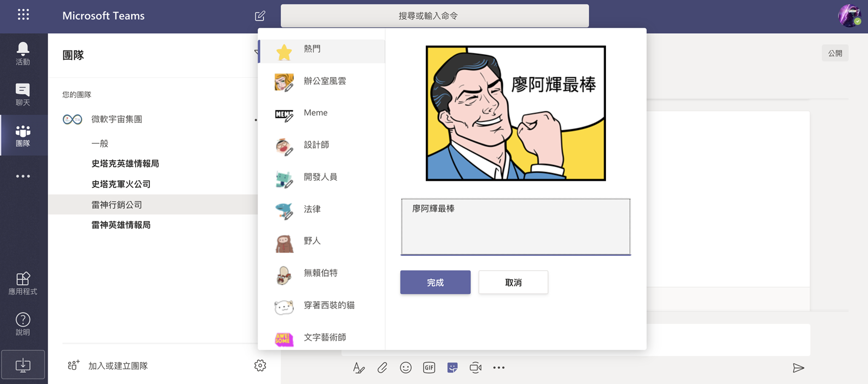Open the emoji picker smiley icon
Viewport: 868px width, 384px height.
tap(406, 368)
